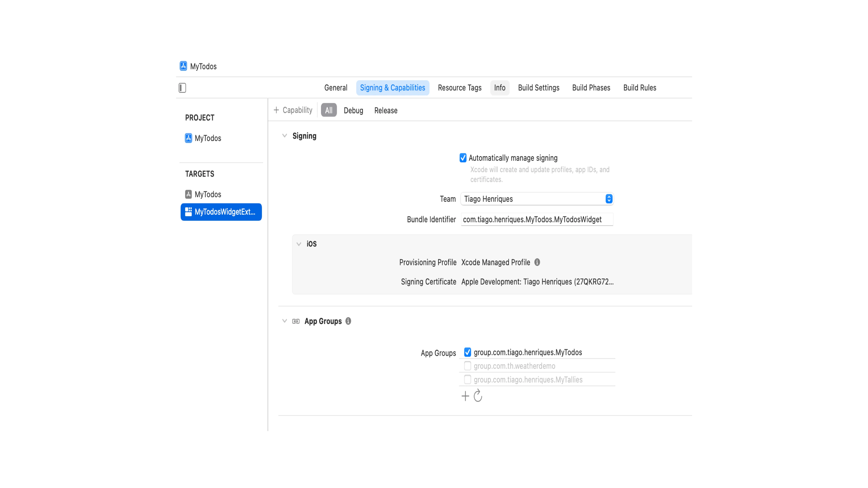Select MyTodosWidgetExt... target
The width and height of the screenshot is (868, 488).
tap(221, 212)
